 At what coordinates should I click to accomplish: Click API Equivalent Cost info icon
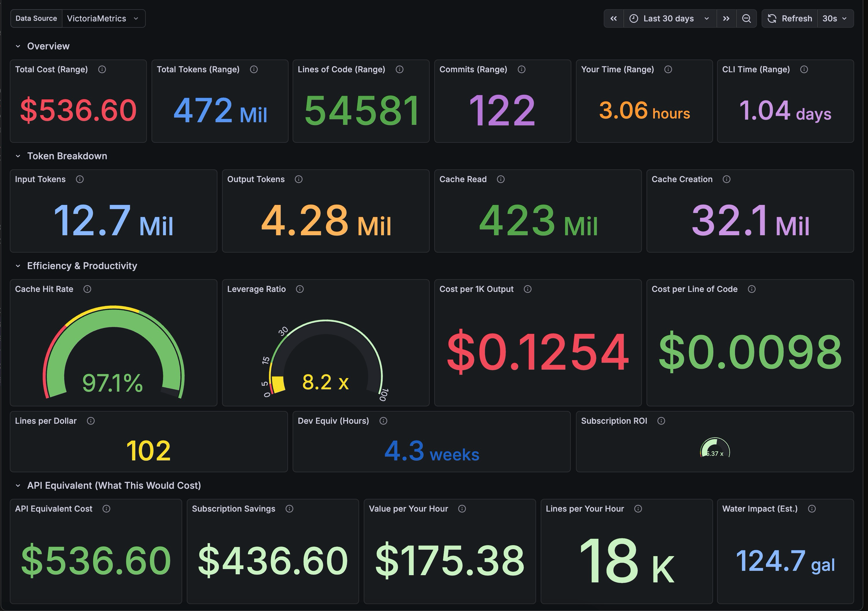pos(106,509)
